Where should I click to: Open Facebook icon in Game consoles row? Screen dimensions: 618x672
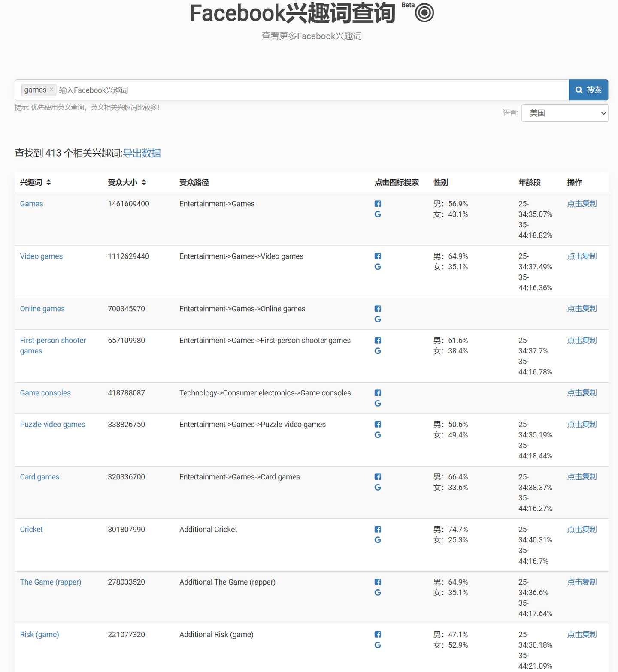(378, 393)
